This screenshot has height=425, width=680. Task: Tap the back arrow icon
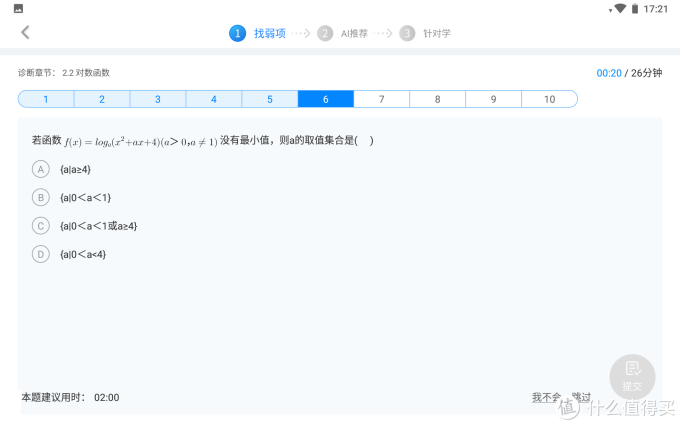[x=25, y=32]
